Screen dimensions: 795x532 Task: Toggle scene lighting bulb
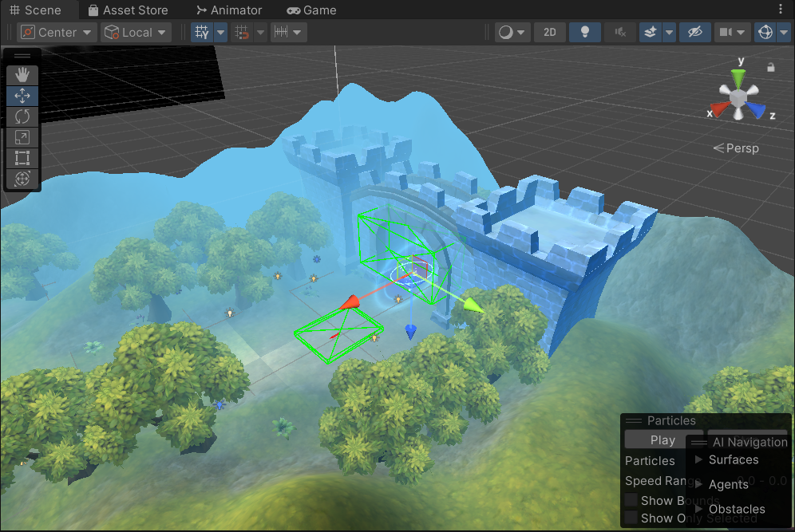(585, 32)
